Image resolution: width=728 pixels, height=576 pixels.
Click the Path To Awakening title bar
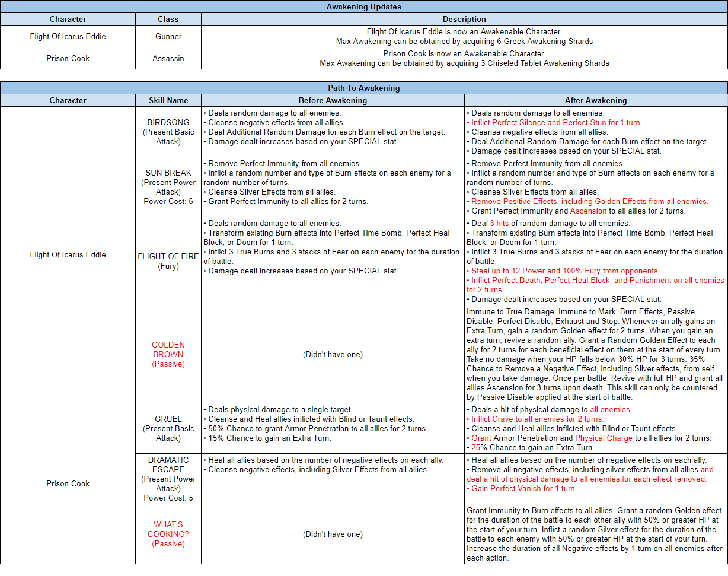coord(363,88)
